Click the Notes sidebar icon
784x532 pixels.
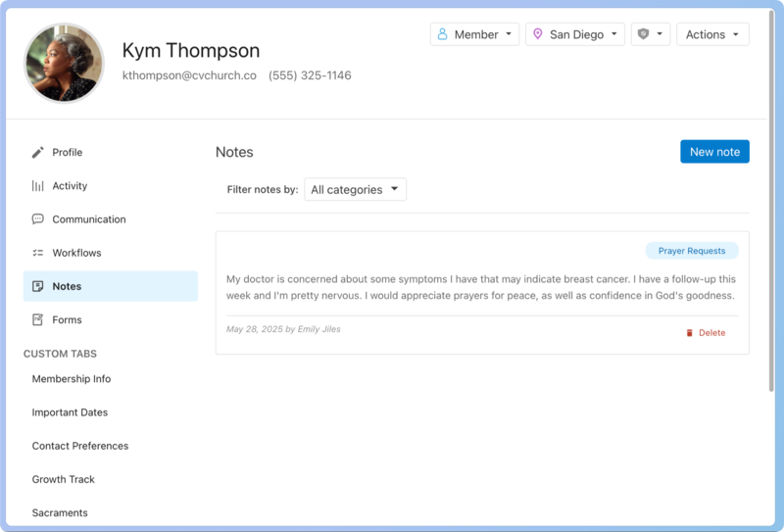(x=38, y=286)
